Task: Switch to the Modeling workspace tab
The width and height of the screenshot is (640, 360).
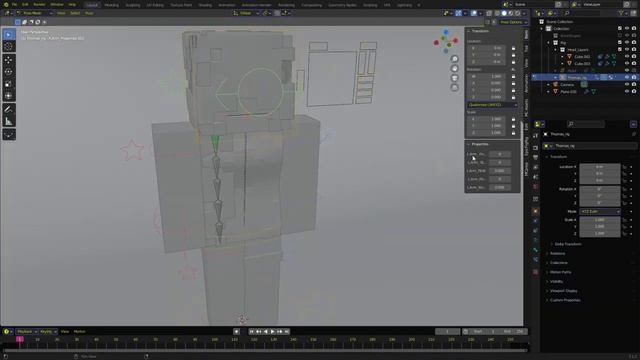Action: tap(111, 5)
